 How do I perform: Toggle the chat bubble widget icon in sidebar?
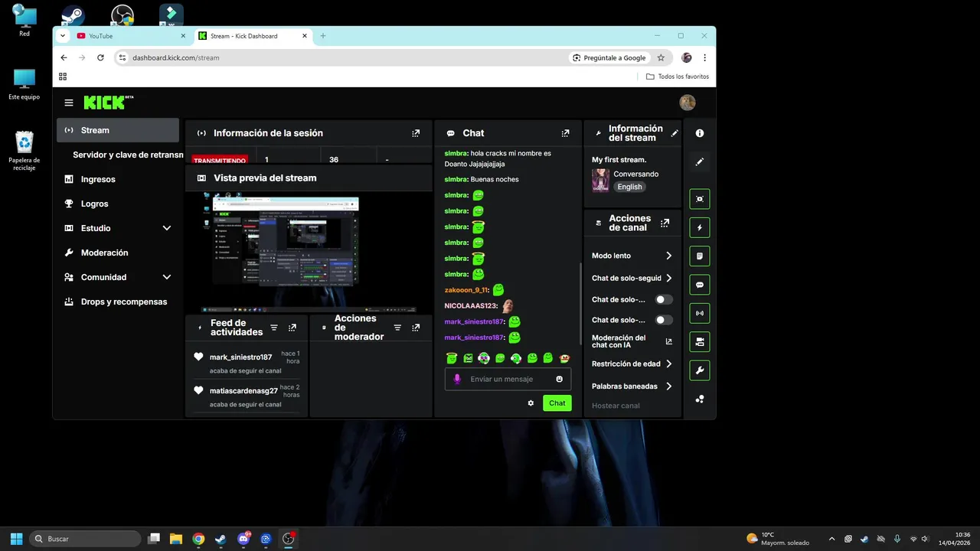pyautogui.click(x=699, y=285)
